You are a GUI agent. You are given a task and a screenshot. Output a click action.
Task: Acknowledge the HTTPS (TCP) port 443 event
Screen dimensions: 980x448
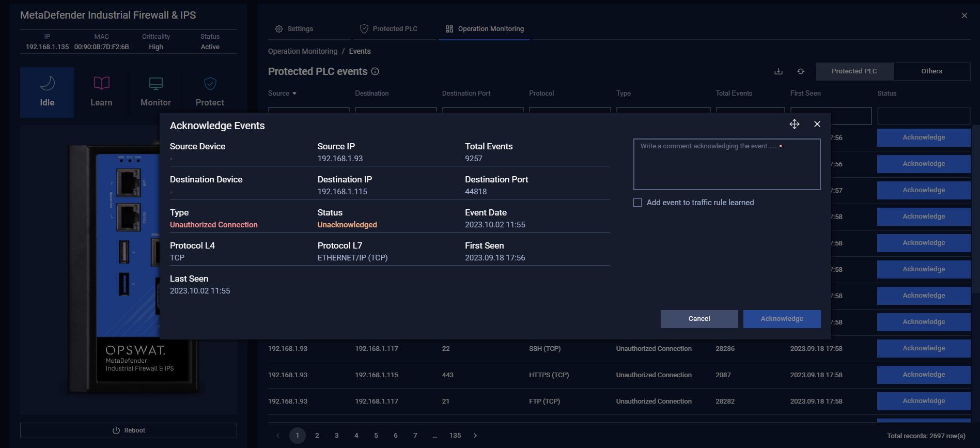click(x=924, y=375)
